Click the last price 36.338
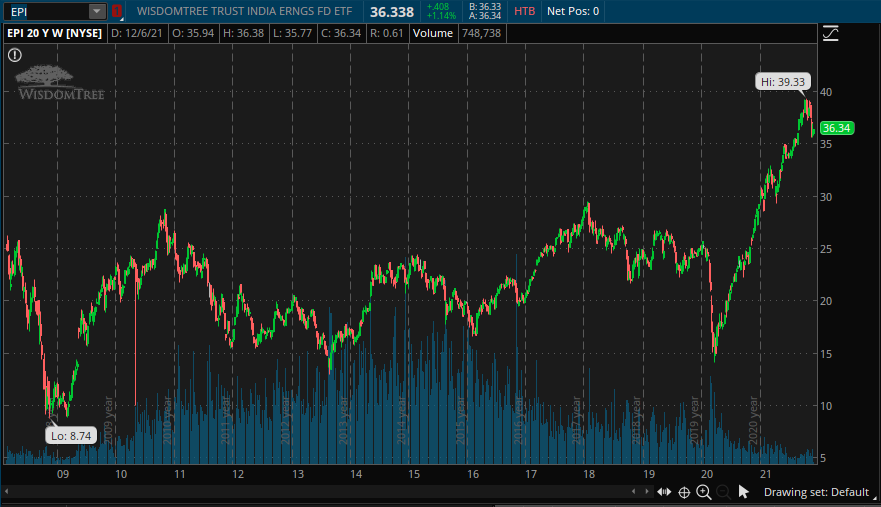Image resolution: width=881 pixels, height=507 pixels. [392, 12]
